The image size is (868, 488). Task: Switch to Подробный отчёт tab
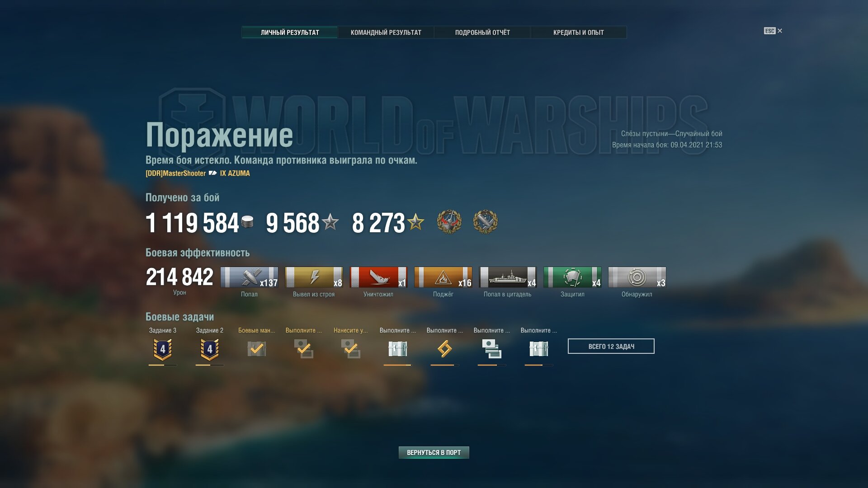coord(482,33)
